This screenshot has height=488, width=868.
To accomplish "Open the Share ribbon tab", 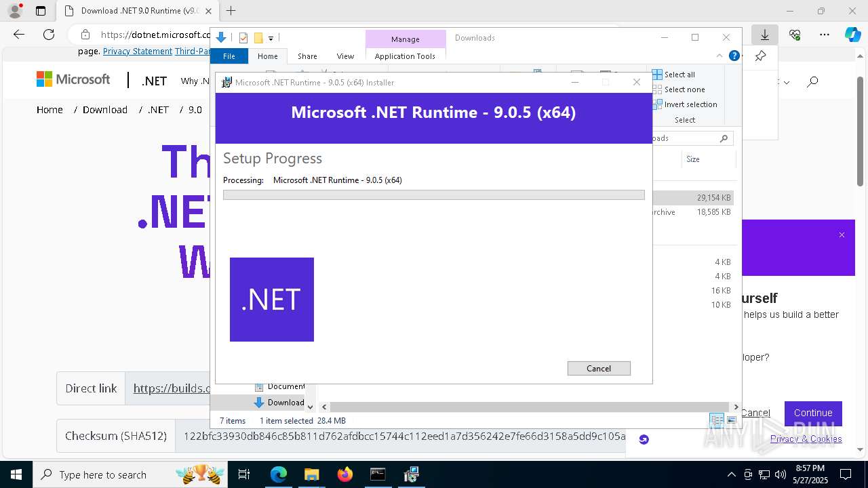I will pyautogui.click(x=307, y=56).
